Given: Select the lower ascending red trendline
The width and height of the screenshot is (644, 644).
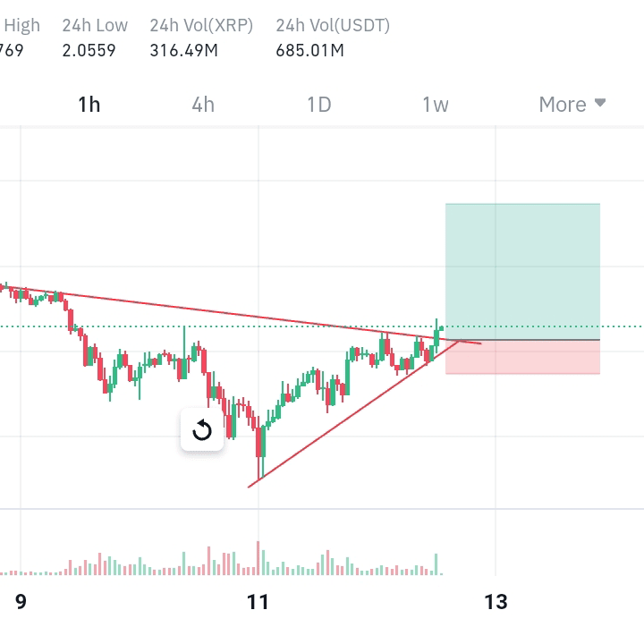Looking at the screenshot, I should click(x=353, y=414).
